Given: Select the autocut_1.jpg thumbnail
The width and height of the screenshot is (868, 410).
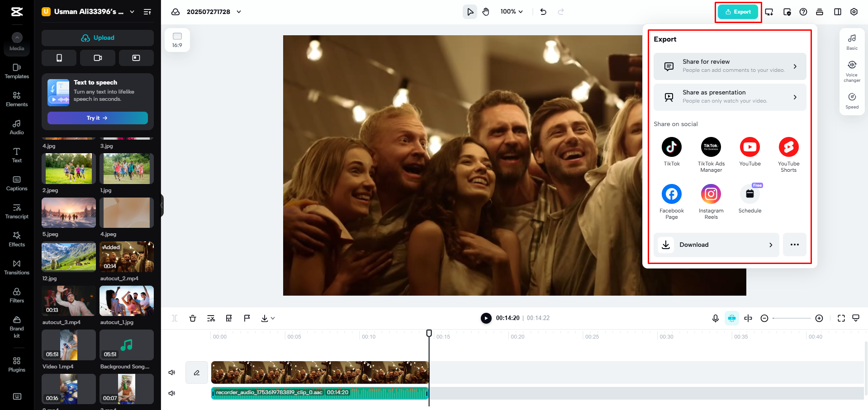Looking at the screenshot, I should [x=126, y=300].
